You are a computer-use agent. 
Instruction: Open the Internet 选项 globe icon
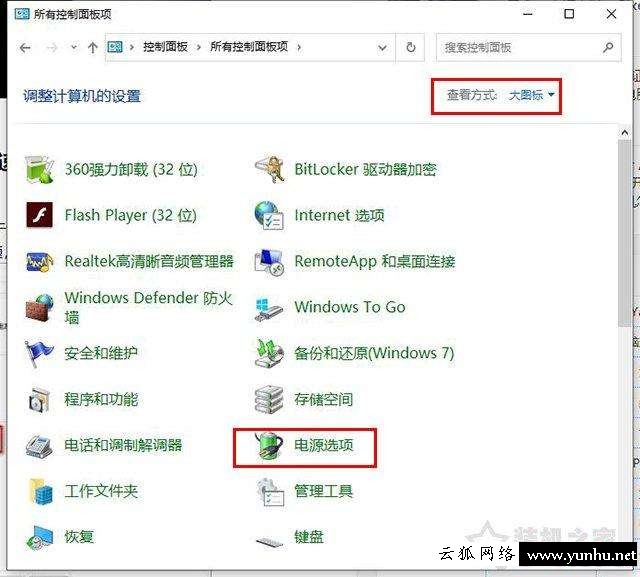(269, 215)
